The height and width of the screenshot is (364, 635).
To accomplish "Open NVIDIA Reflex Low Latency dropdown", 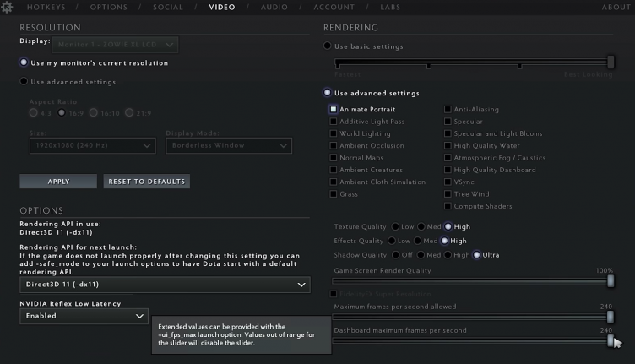I will pos(84,316).
